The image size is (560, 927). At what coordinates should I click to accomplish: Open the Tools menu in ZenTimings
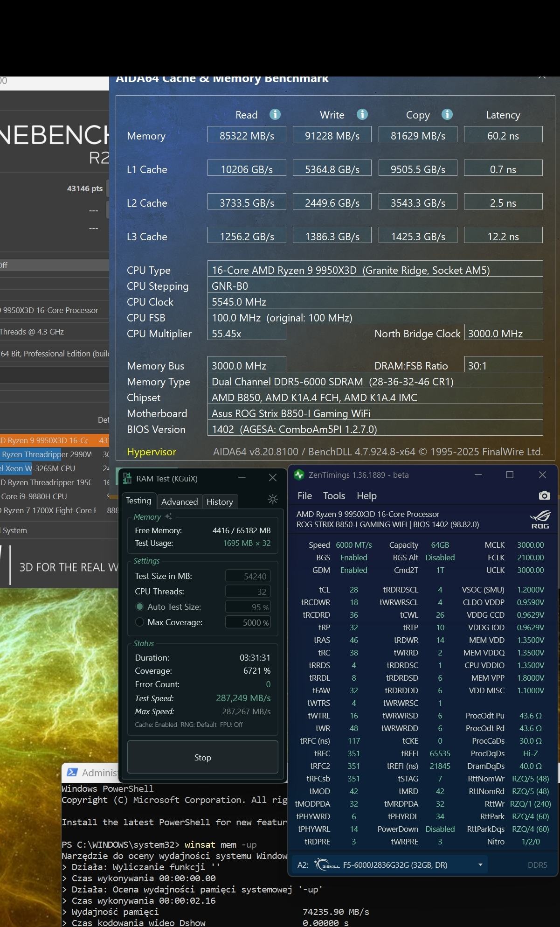(334, 496)
